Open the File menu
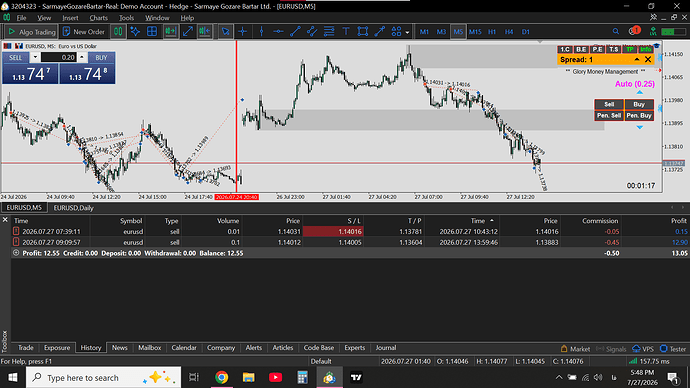 21,18
